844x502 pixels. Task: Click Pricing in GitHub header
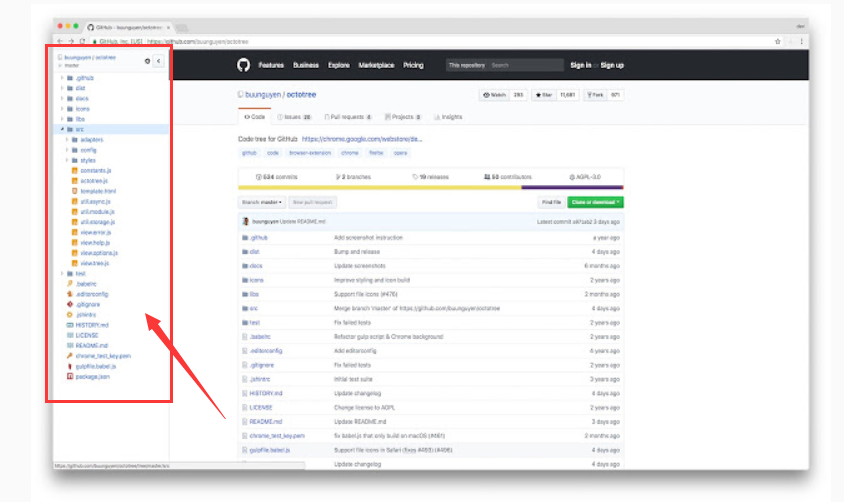(x=413, y=65)
